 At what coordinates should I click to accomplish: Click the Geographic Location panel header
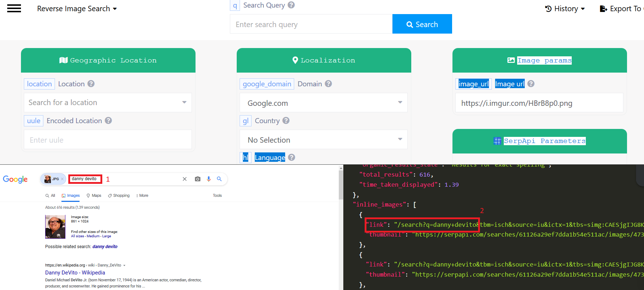pyautogui.click(x=108, y=60)
